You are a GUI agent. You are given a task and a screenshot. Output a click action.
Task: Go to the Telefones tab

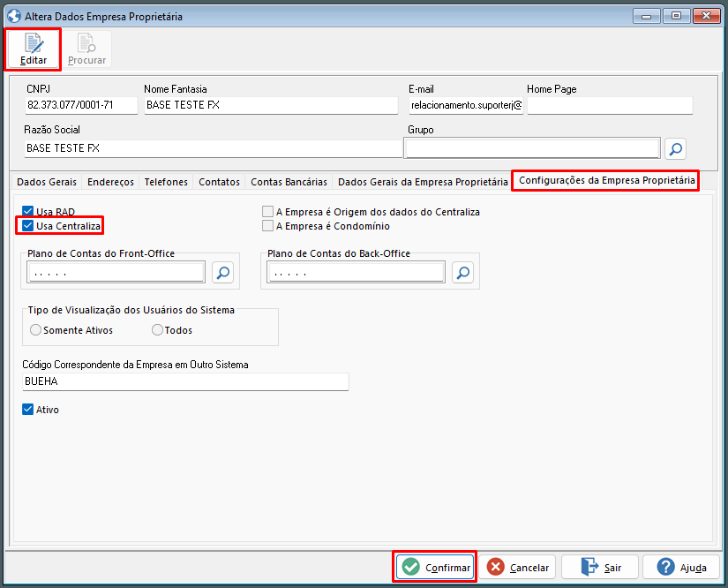166,182
